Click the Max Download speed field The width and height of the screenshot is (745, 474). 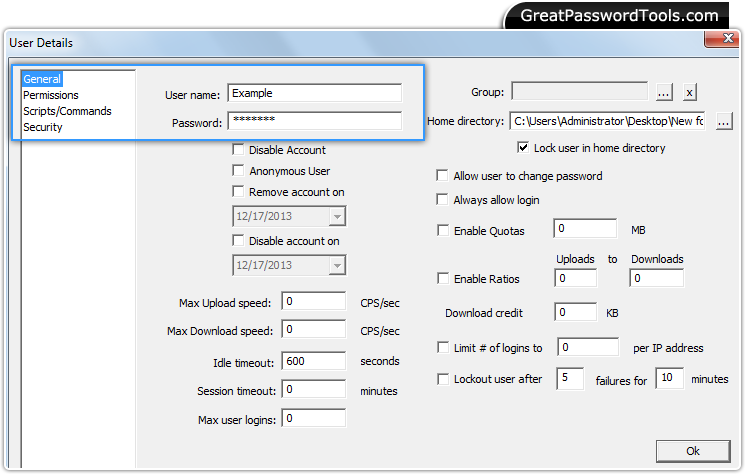(x=314, y=329)
